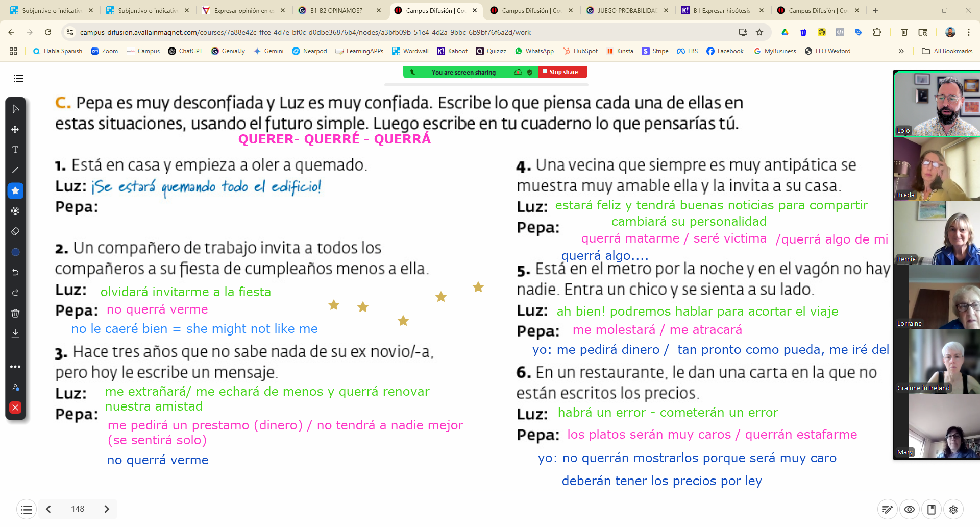The image size is (980, 527).
Task: Select the move tool in annotation toolbar
Action: tap(15, 129)
